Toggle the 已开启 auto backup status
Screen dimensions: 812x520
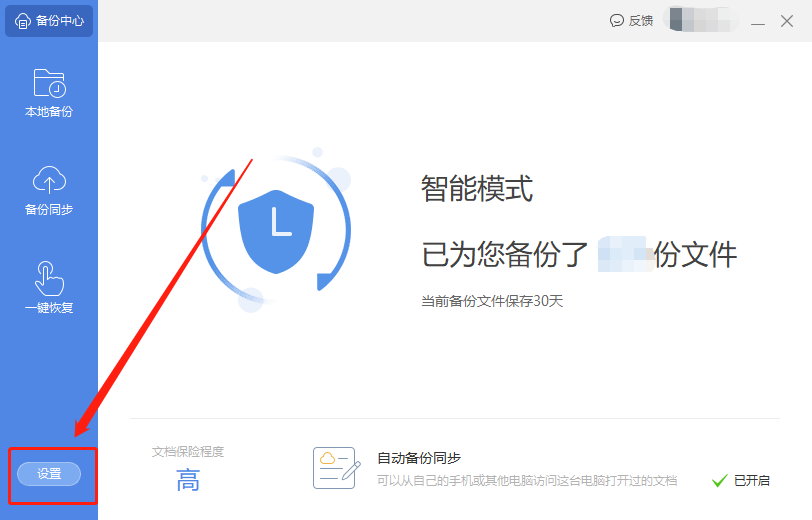(741, 481)
